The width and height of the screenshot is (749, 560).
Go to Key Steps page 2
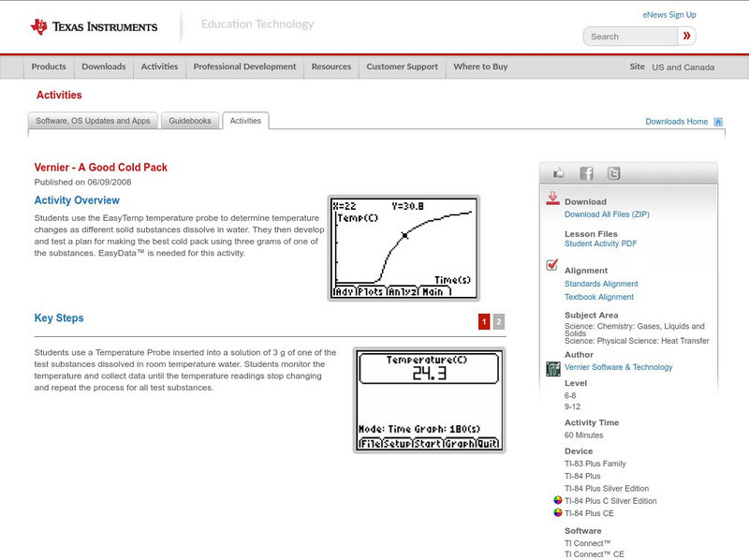pyautogui.click(x=499, y=321)
